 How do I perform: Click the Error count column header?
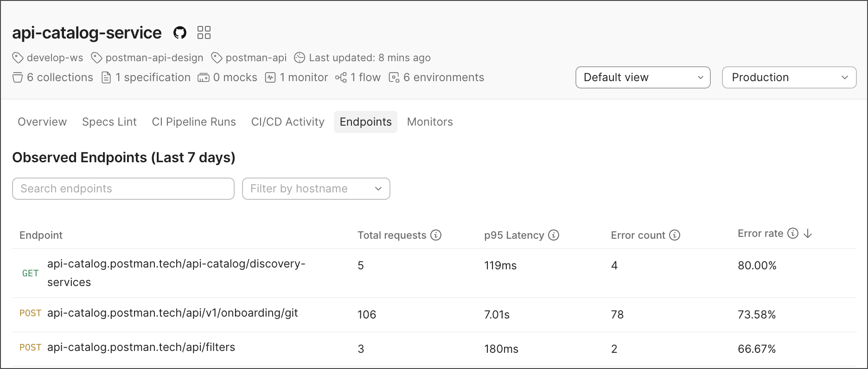tap(638, 235)
